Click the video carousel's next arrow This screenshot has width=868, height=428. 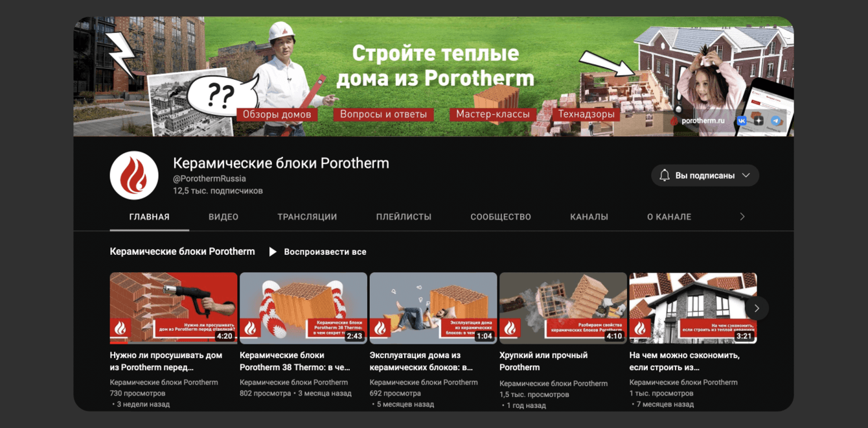(757, 308)
